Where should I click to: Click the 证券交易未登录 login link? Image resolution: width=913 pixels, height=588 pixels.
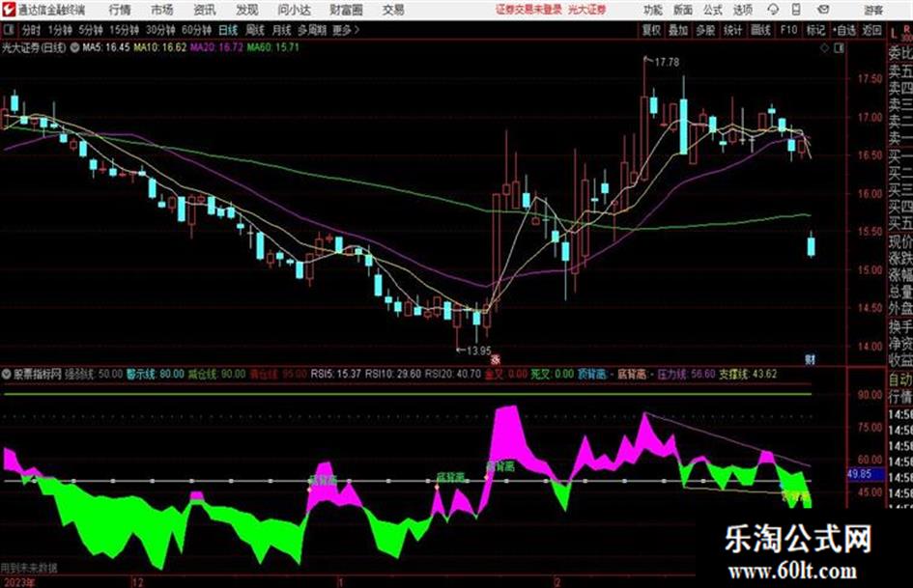(528, 10)
